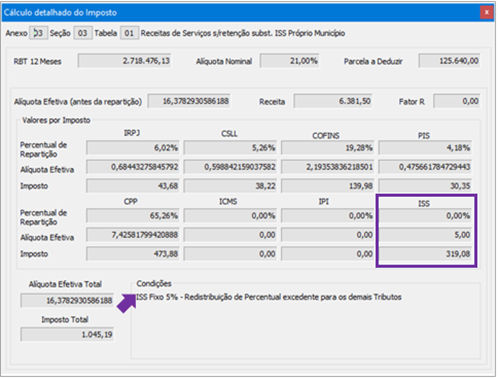Select IPI Percentual de Repartição 0,00%
Screen dimensions: 498x378
coord(327,216)
